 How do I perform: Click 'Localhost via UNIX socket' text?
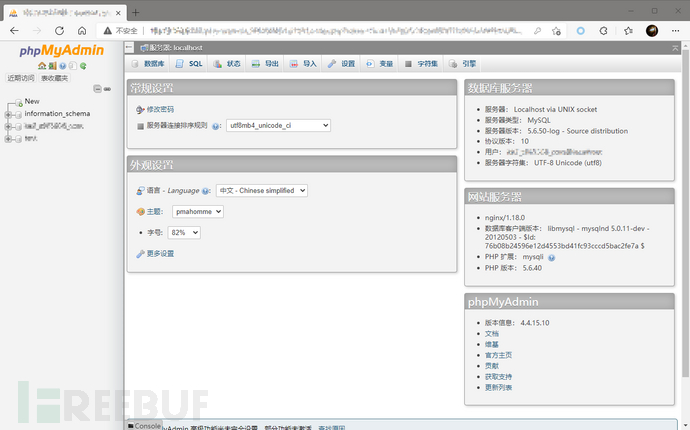[555, 109]
